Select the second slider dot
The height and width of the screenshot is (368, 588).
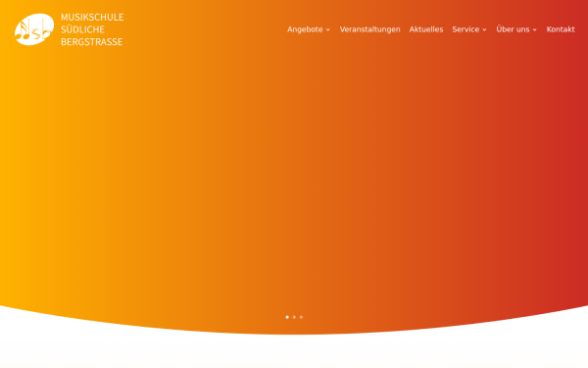(x=294, y=317)
